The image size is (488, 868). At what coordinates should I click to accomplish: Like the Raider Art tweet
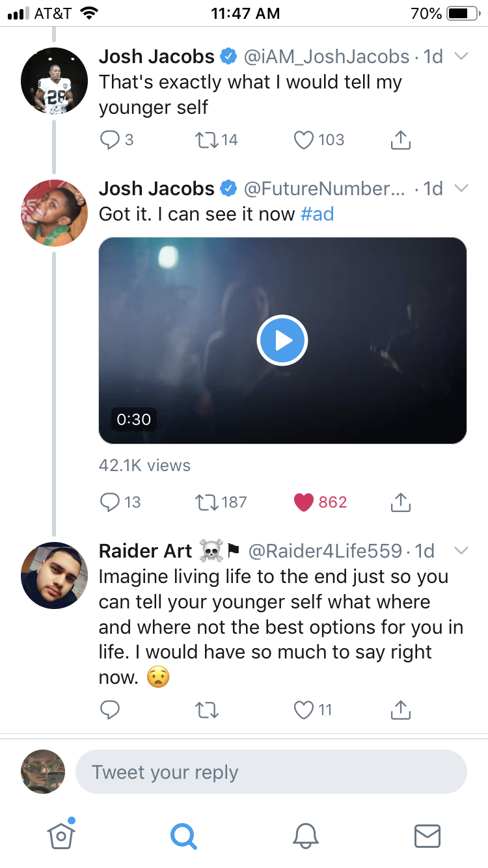click(304, 711)
